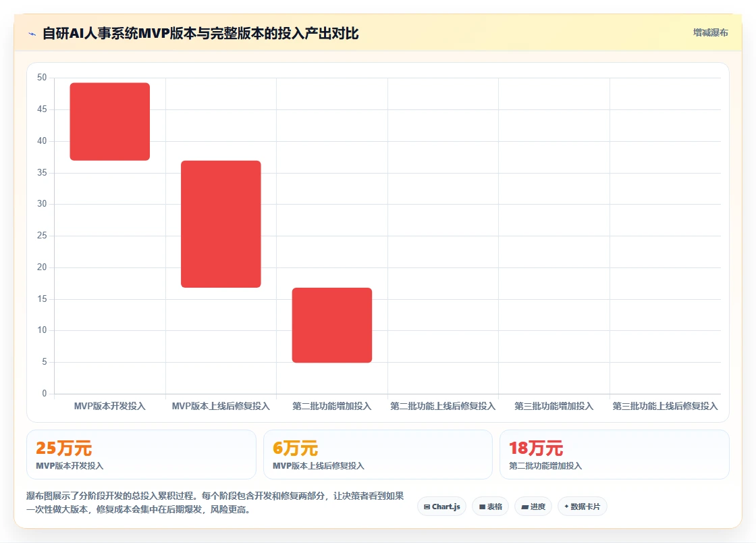The width and height of the screenshot is (756, 543).
Task: Click the y-axis value 15
Action: pos(42,299)
